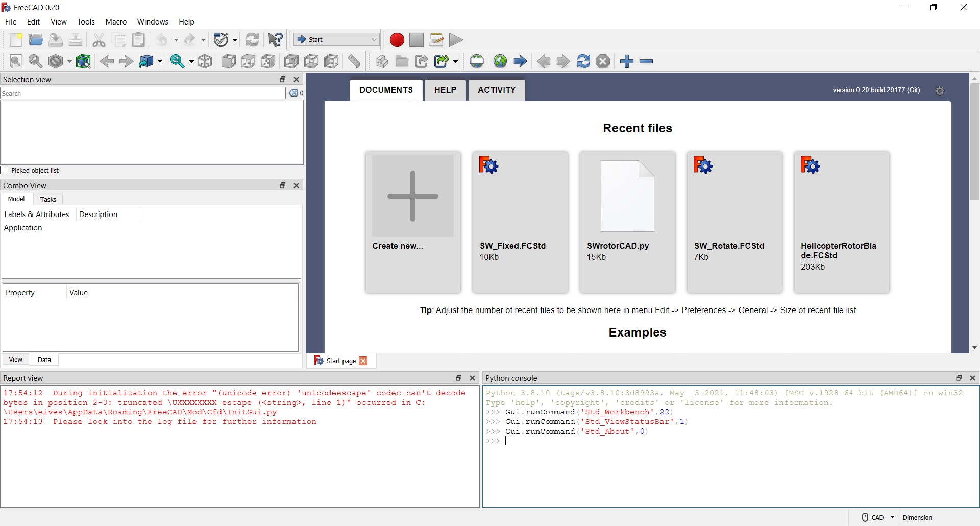Viewport: 980px width, 526px height.
Task: Activate the measure distance tool
Action: (354, 61)
